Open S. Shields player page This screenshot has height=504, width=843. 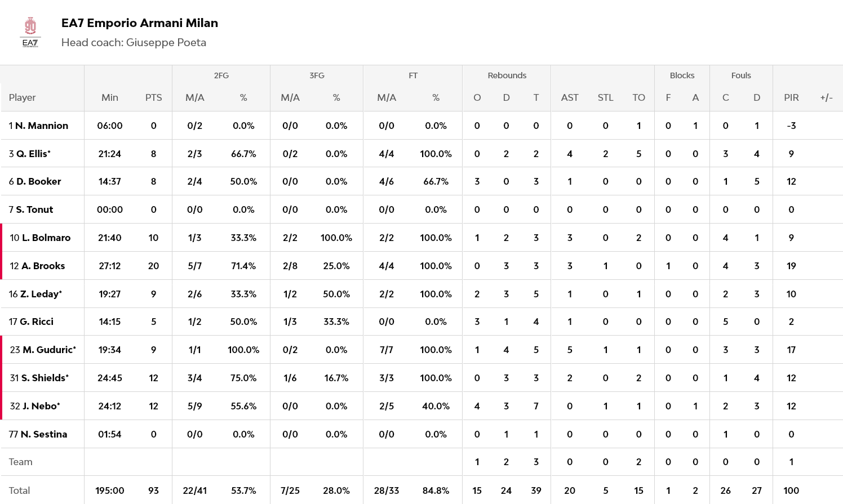[x=45, y=378]
